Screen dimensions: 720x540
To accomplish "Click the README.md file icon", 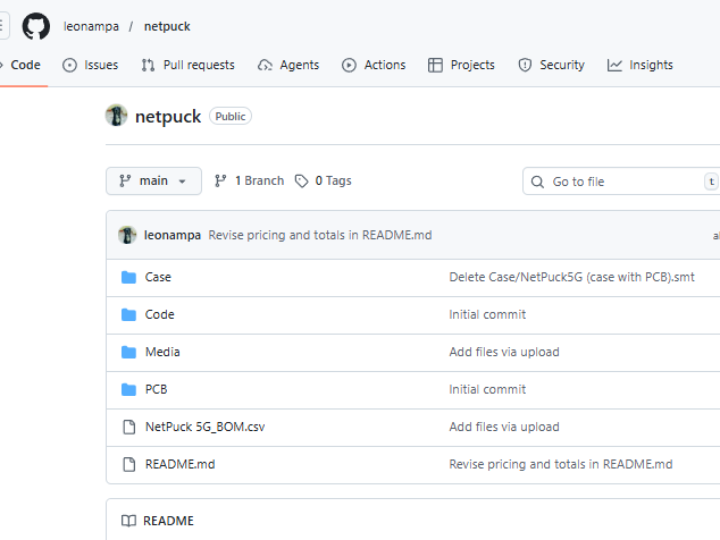I will tap(128, 464).
